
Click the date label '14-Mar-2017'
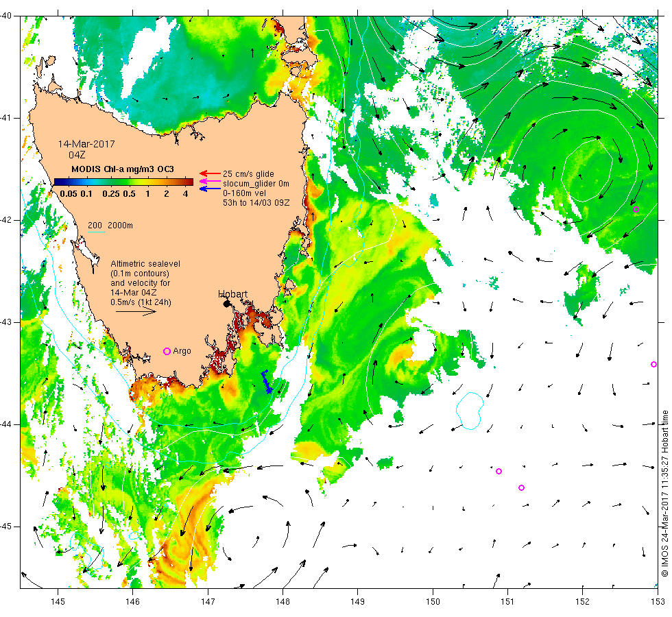(x=86, y=144)
